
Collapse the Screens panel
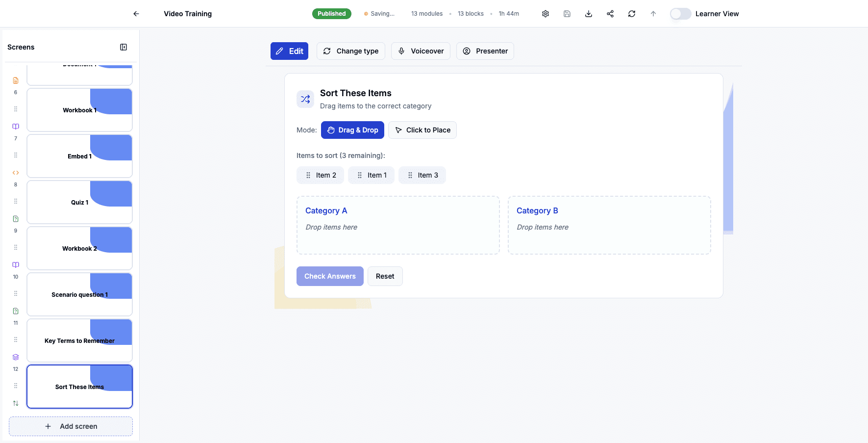(124, 47)
